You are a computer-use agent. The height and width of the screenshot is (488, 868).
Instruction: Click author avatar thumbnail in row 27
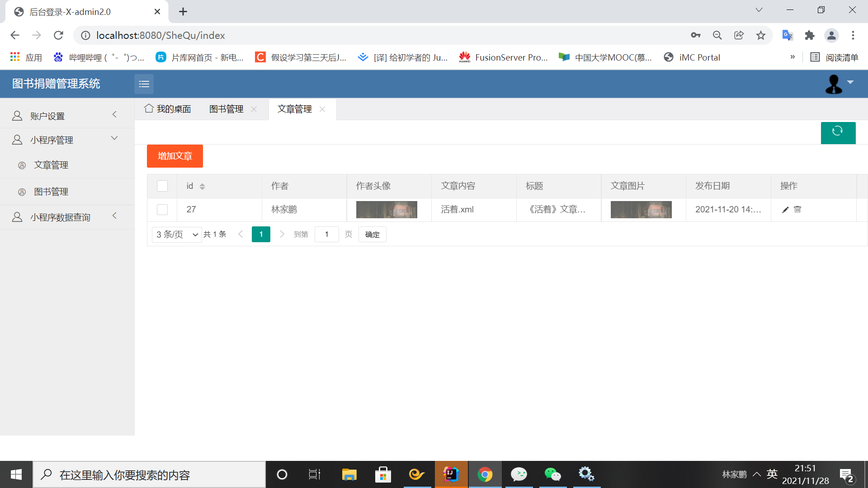(x=387, y=210)
